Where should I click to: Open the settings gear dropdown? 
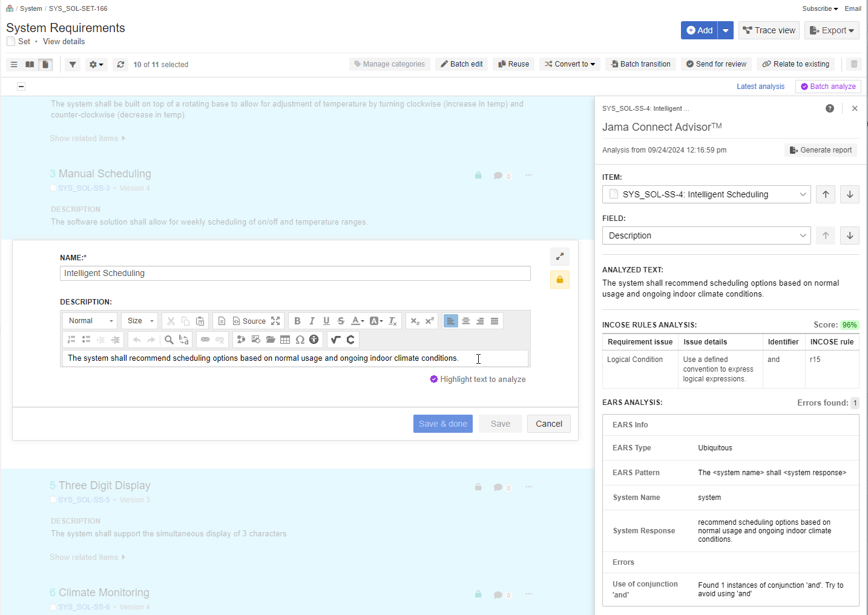96,64
